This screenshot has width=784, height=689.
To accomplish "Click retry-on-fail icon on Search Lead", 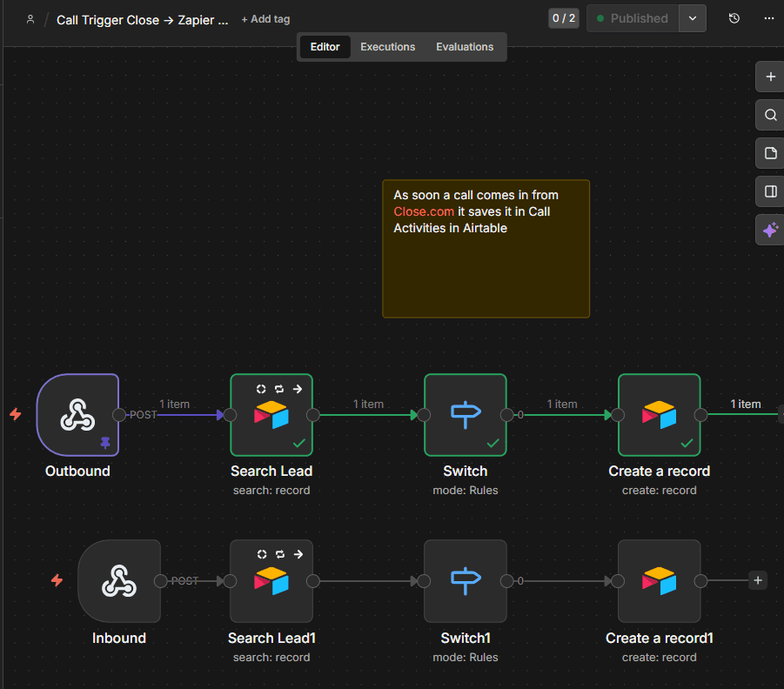I will (279, 389).
